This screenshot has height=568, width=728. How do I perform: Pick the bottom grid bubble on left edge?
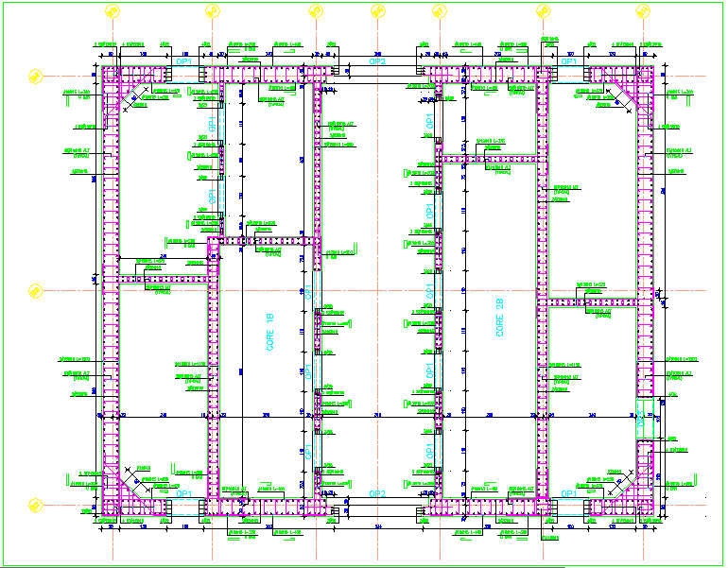coord(35,504)
